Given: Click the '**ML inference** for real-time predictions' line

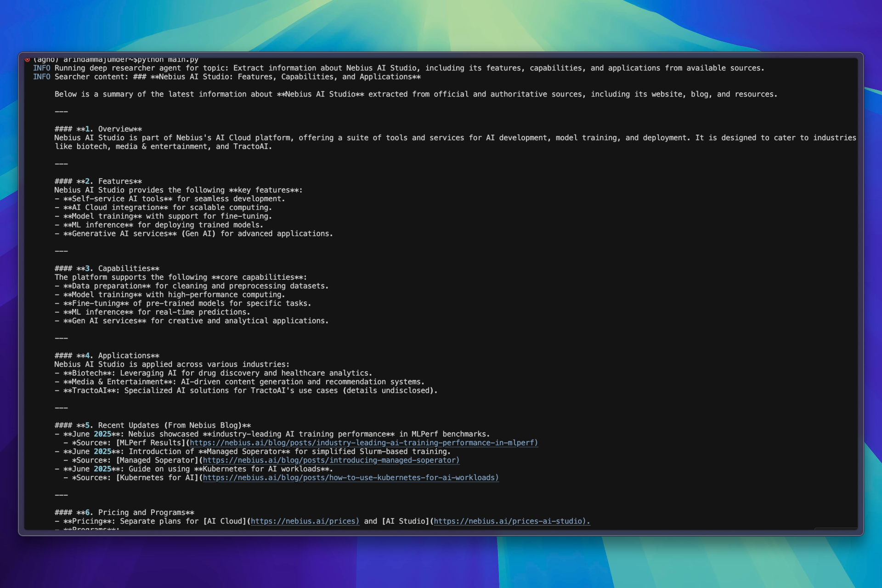Looking at the screenshot, I should [x=153, y=312].
